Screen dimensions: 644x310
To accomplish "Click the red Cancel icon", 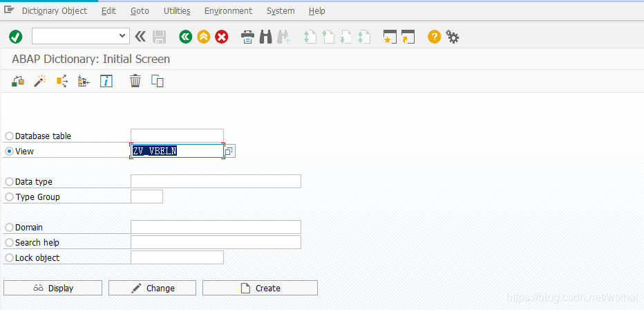I will pyautogui.click(x=222, y=37).
